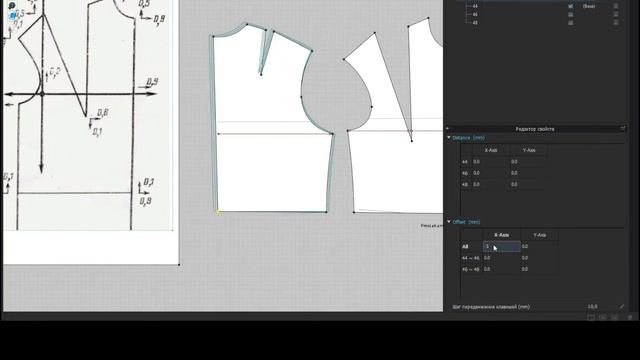Click the last status bar icon bottom right

coord(630,318)
